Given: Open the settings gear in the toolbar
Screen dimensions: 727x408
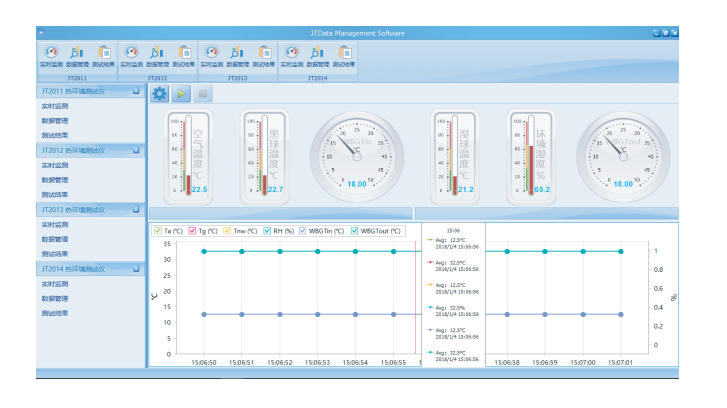Looking at the screenshot, I should (160, 94).
